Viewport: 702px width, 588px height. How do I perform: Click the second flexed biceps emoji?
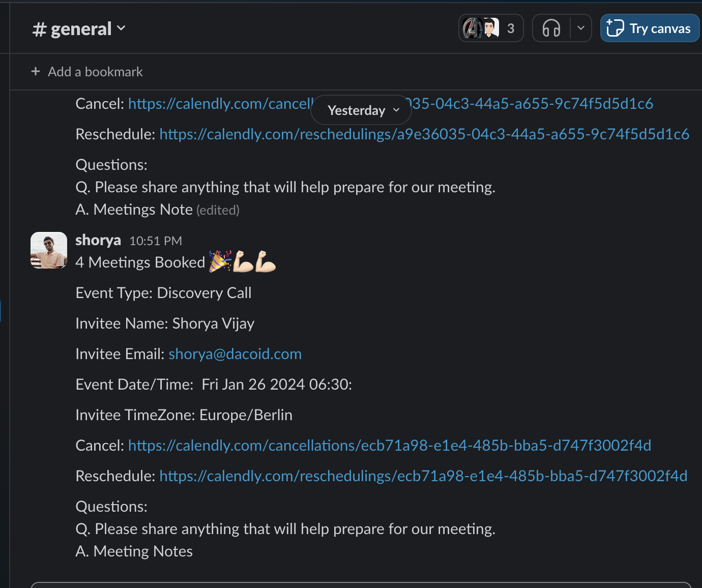point(265,261)
